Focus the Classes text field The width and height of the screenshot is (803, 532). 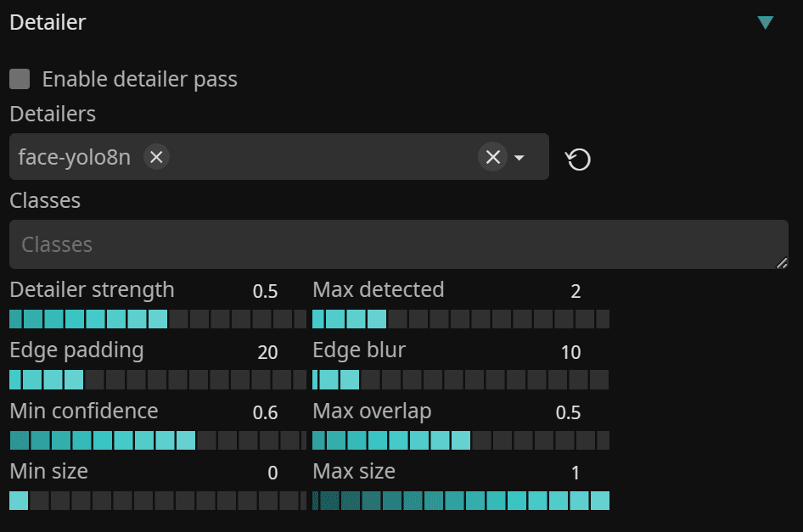coord(398,244)
